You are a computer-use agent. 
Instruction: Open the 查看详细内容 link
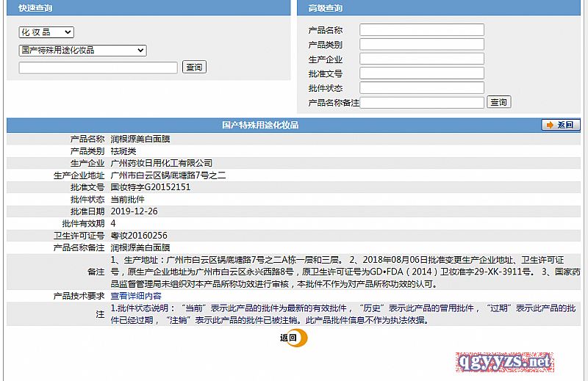pos(136,296)
